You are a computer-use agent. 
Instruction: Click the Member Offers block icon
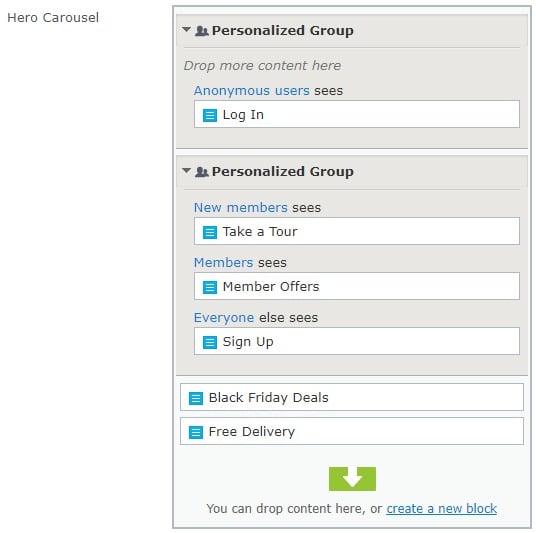210,287
